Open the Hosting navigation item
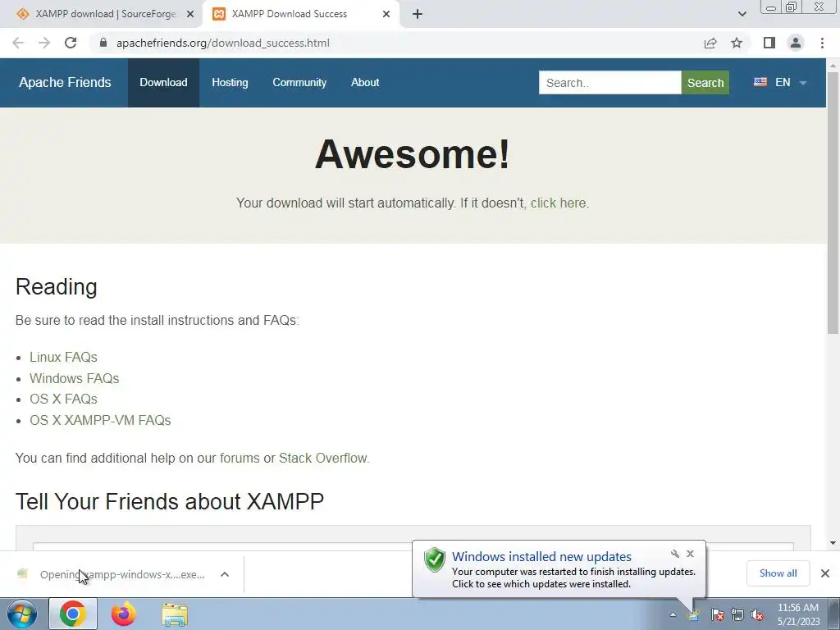The height and width of the screenshot is (630, 840). [230, 83]
